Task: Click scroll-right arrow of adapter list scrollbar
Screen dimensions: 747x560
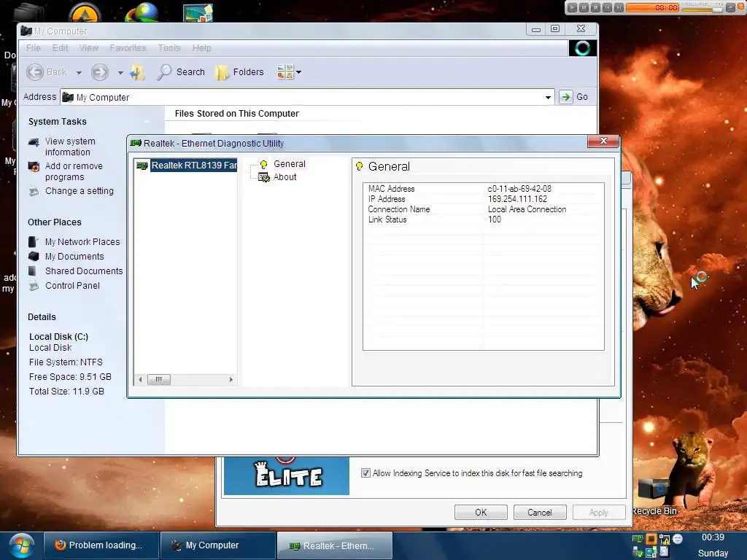Action: [x=231, y=379]
